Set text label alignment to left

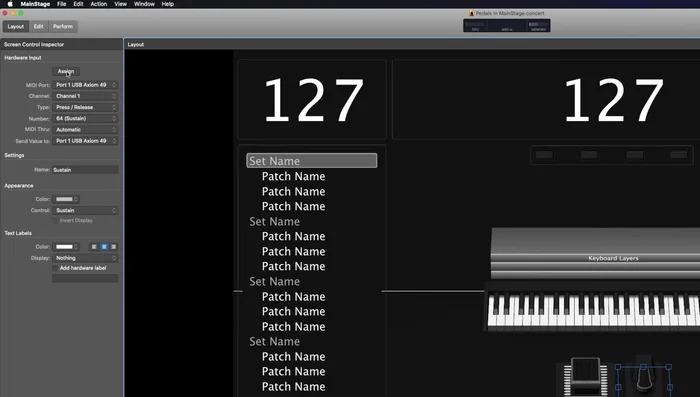(94, 247)
